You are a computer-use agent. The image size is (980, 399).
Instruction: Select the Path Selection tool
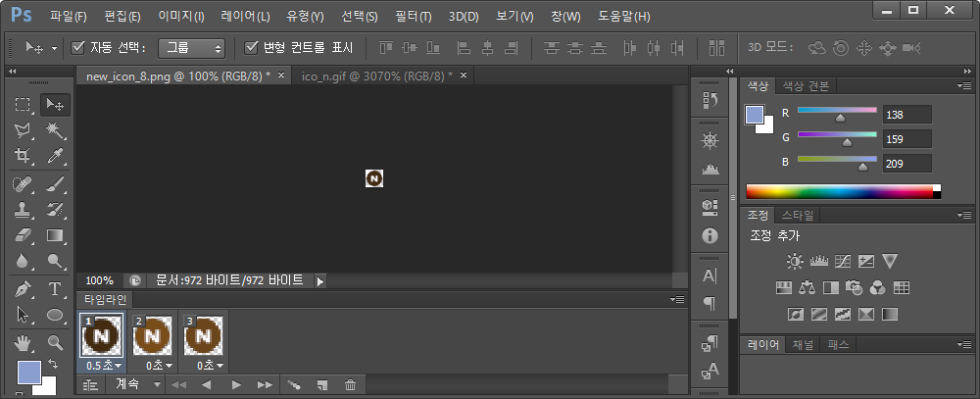[x=24, y=314]
